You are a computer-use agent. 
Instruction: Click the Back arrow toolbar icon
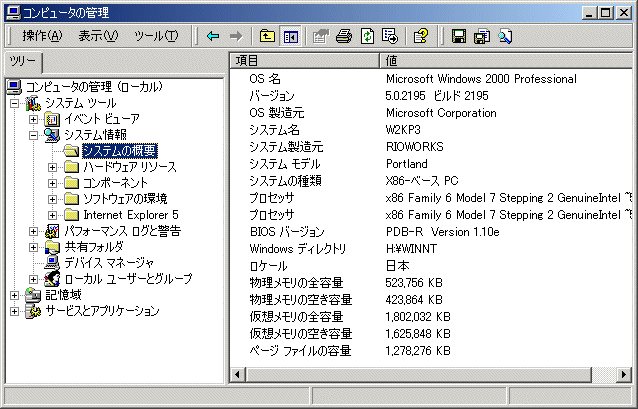[213, 36]
